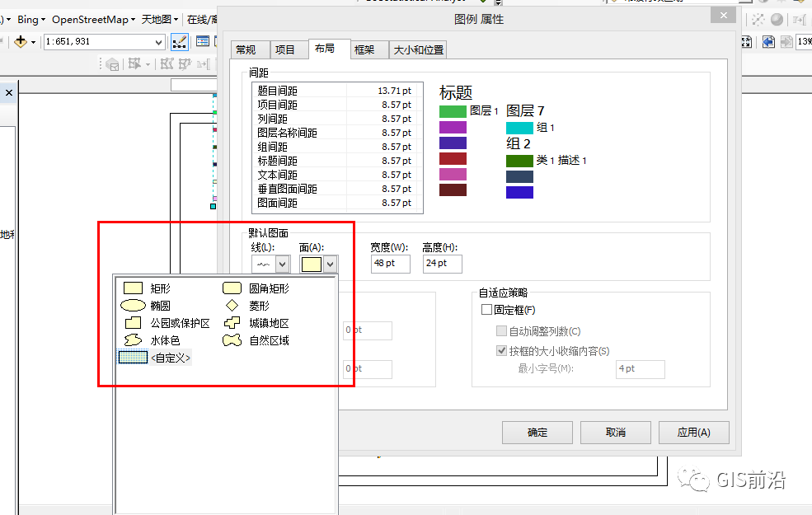Click the 确定 button
This screenshot has width=812, height=515.
(x=537, y=432)
